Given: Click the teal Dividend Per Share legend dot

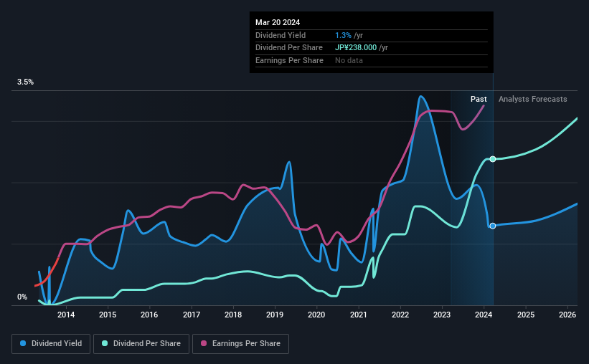Looking at the screenshot, I should click(x=105, y=343).
